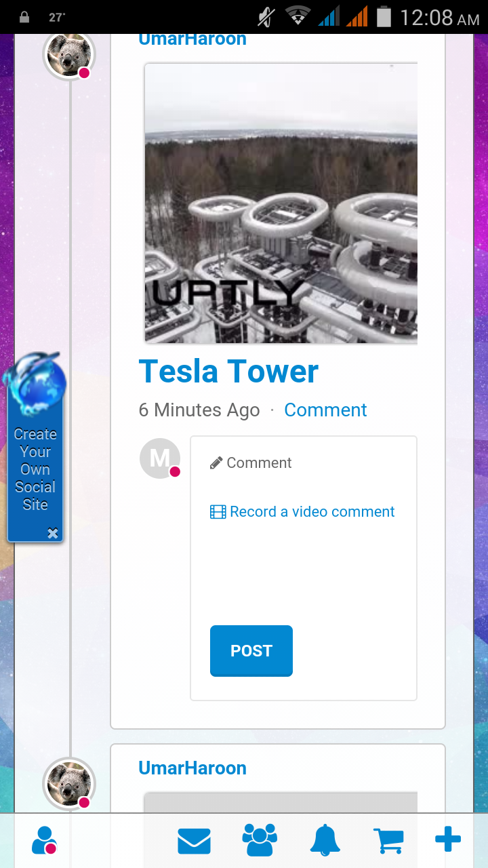Open the messages envelope icon

(195, 842)
